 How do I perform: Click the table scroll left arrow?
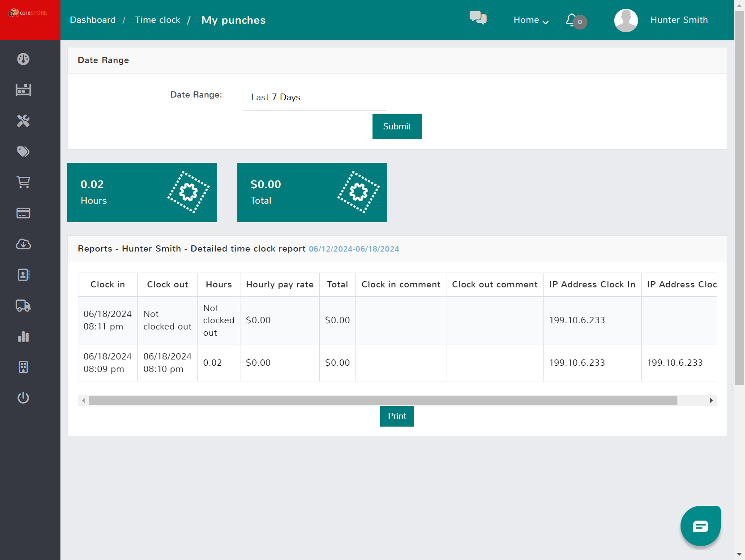(x=83, y=400)
